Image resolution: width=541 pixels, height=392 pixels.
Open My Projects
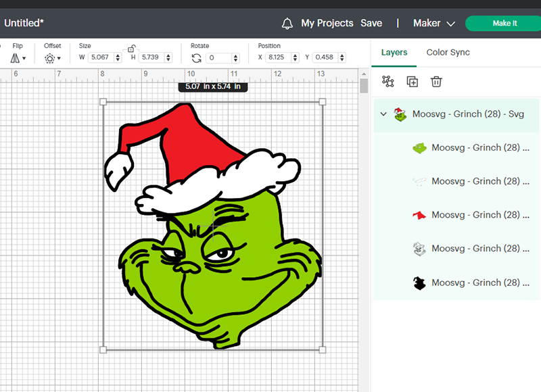point(327,23)
